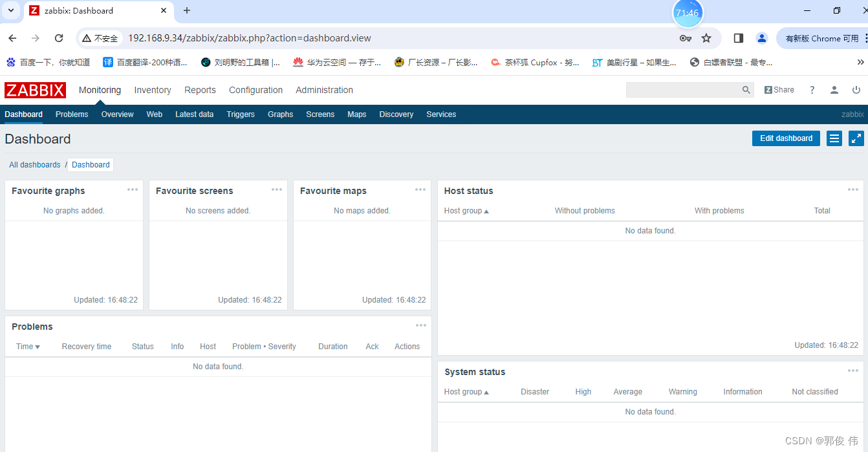Open System status widget options menu
The height and width of the screenshot is (452, 868).
pos(852,371)
